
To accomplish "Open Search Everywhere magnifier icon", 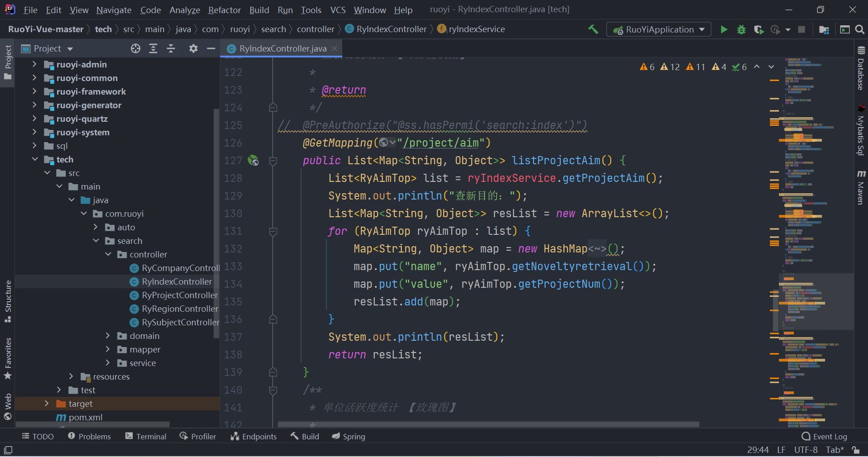I will [x=860, y=29].
